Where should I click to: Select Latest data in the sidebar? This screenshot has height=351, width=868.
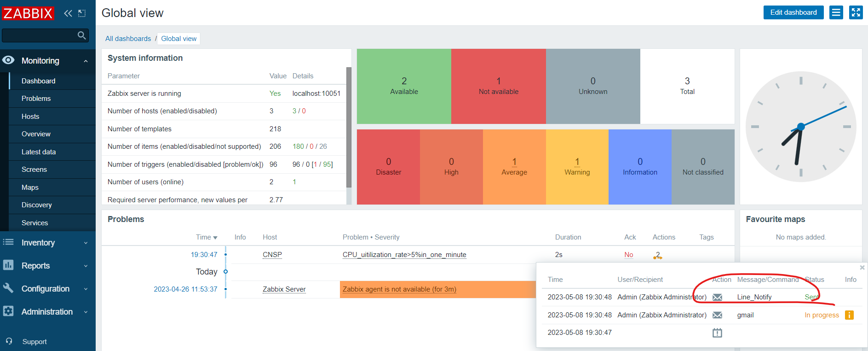(52, 152)
